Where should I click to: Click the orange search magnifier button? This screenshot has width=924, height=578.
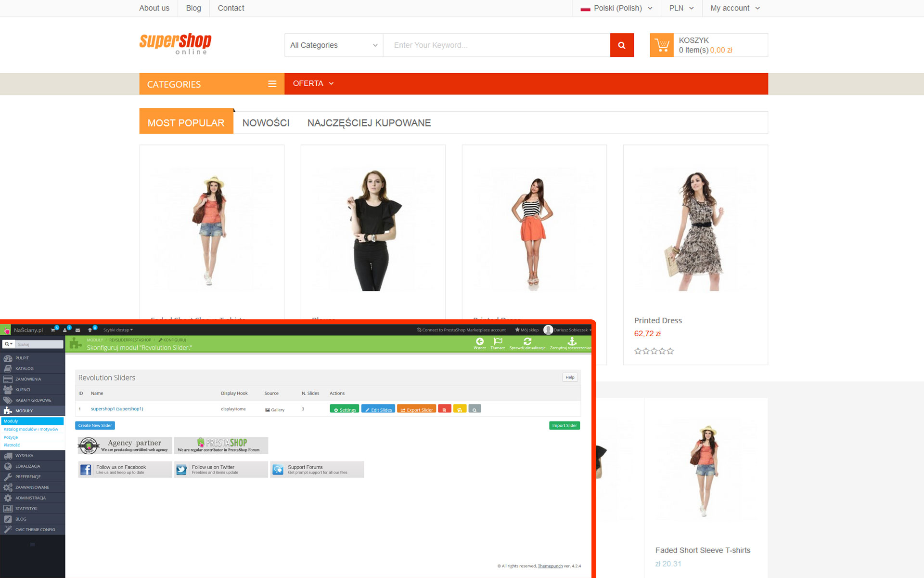(622, 45)
